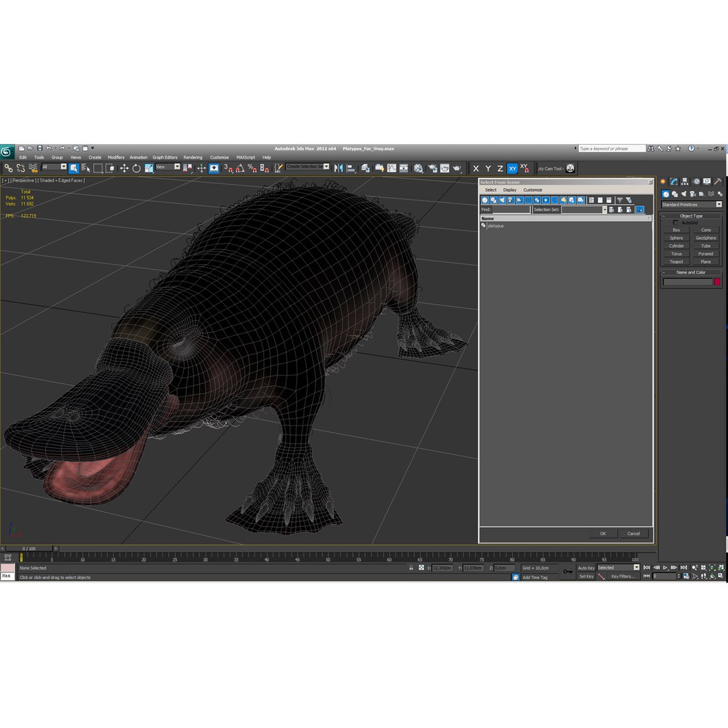Screen dimensions: 728x728
Task: Select the Cameras category icon
Action: click(x=693, y=194)
